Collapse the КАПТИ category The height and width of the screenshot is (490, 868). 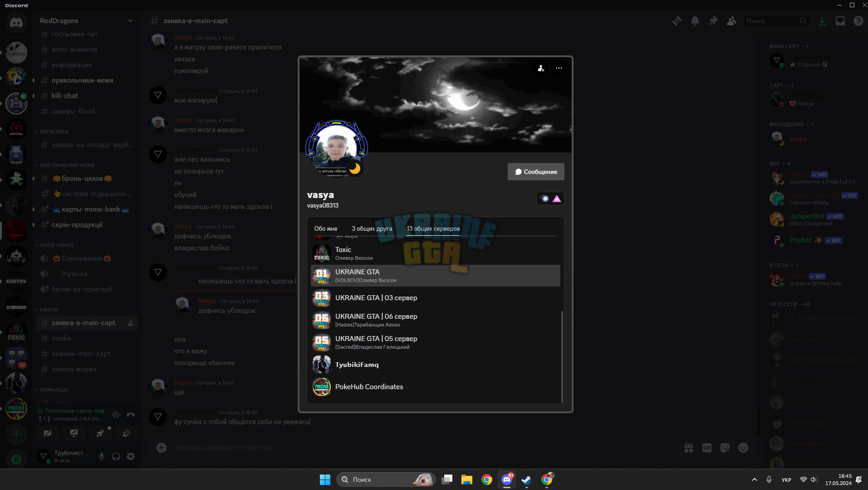[49, 310]
